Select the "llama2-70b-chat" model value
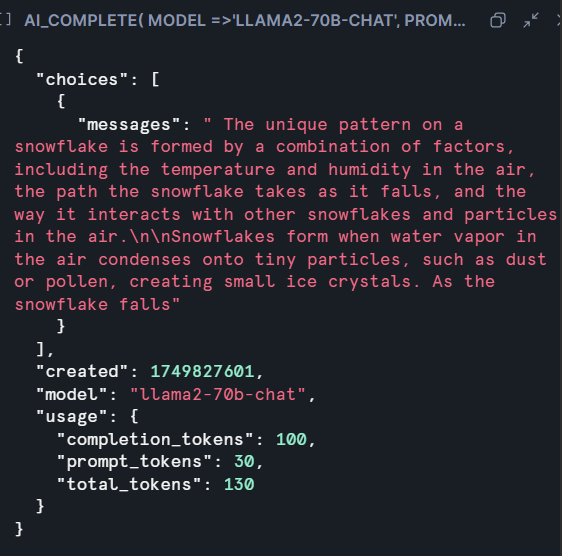The width and height of the screenshot is (562, 556). pos(218,394)
